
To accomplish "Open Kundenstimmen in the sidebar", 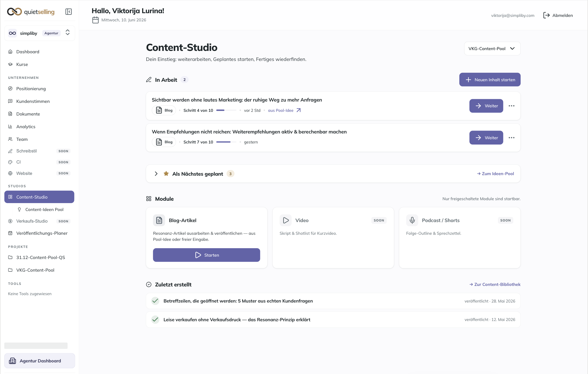I will 39,101.
